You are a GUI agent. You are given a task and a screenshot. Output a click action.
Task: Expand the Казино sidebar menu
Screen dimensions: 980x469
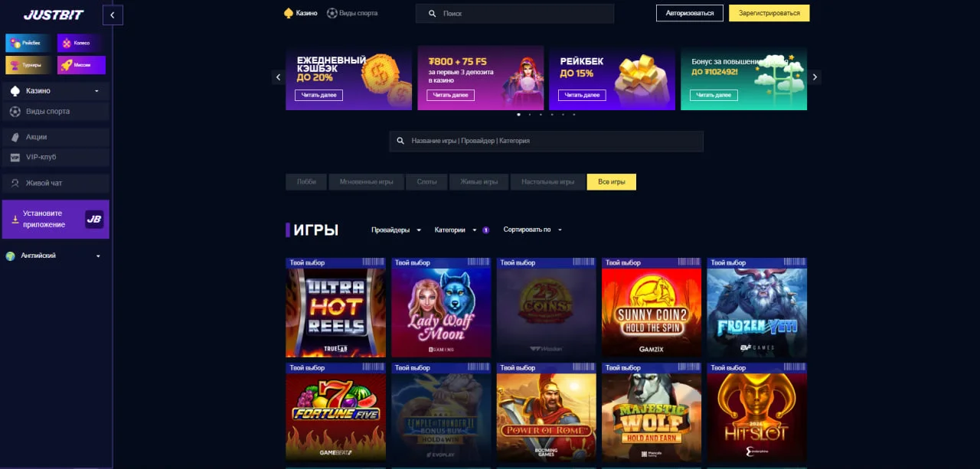(x=55, y=91)
